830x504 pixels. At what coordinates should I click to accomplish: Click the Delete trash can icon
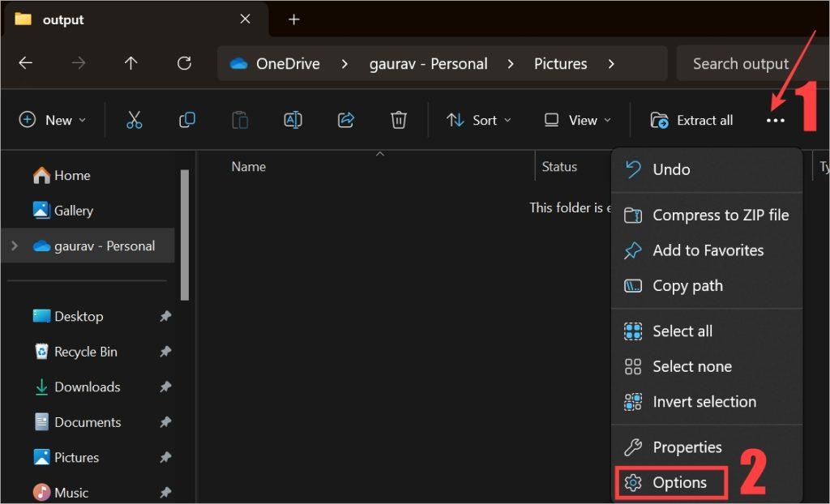(398, 120)
